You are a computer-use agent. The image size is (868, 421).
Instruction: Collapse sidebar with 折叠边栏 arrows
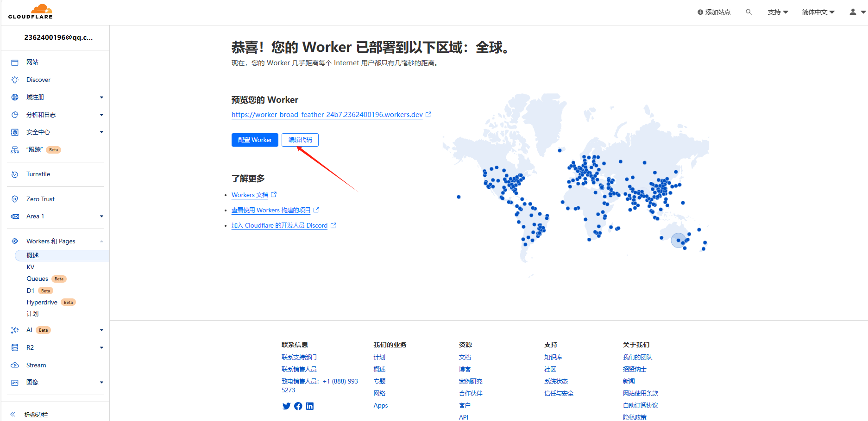tap(13, 414)
